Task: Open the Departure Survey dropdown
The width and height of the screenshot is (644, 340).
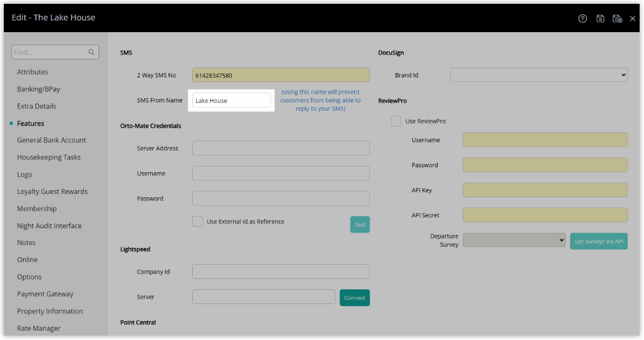Action: (x=514, y=240)
